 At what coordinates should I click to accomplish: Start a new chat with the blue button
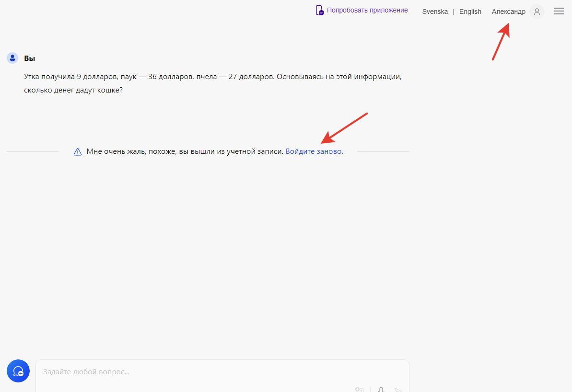(x=18, y=371)
